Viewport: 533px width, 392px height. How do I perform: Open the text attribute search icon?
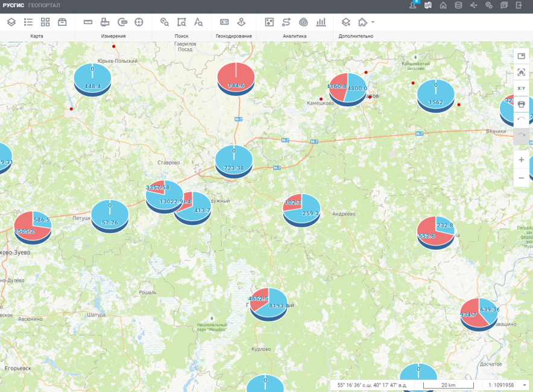[198, 22]
